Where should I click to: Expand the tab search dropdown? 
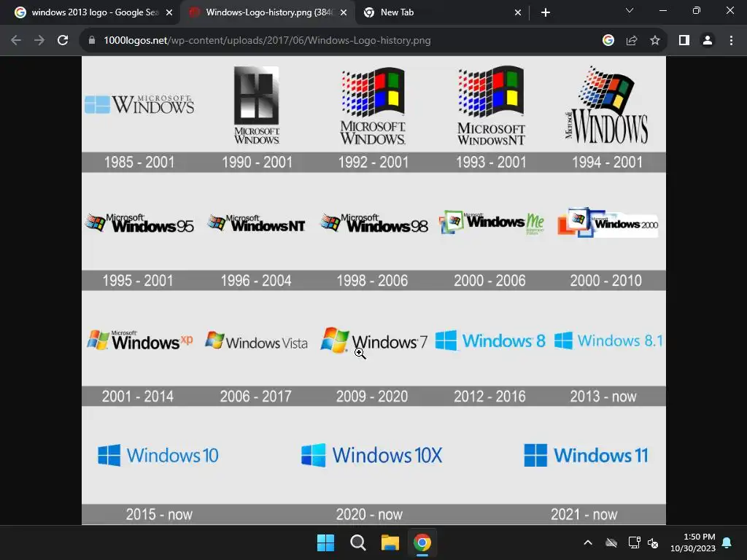click(x=630, y=10)
